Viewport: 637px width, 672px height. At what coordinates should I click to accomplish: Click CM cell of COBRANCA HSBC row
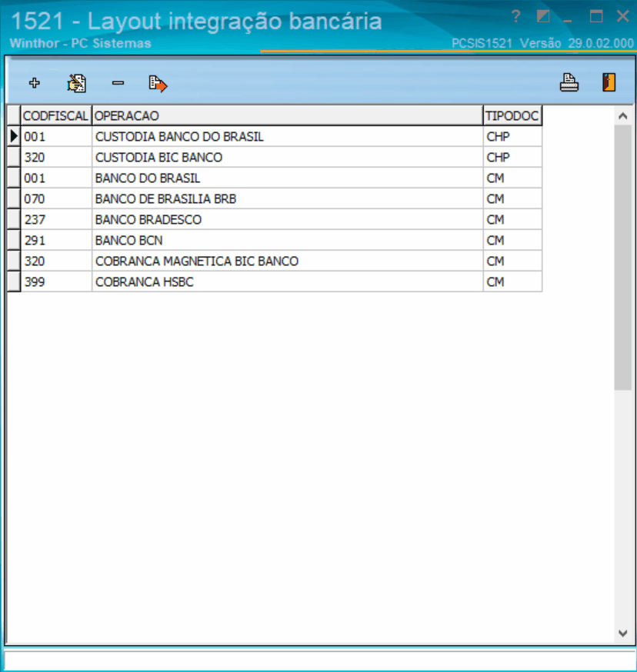coord(512,282)
